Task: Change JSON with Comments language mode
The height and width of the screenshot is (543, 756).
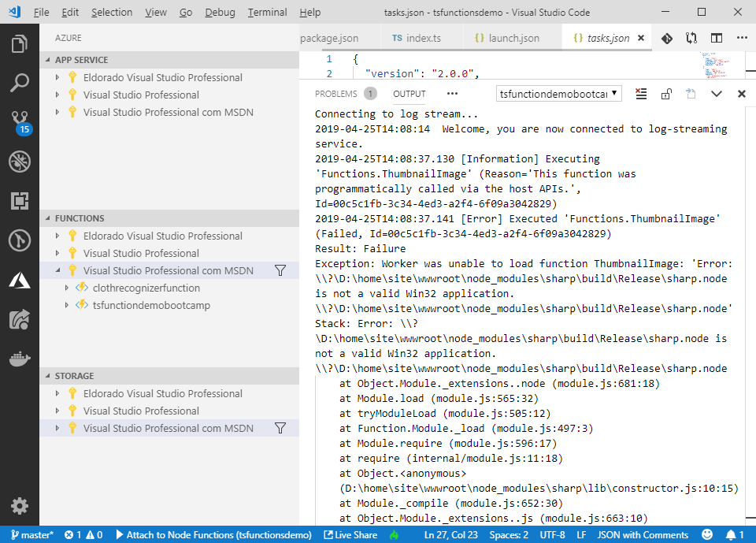Action: 643,535
